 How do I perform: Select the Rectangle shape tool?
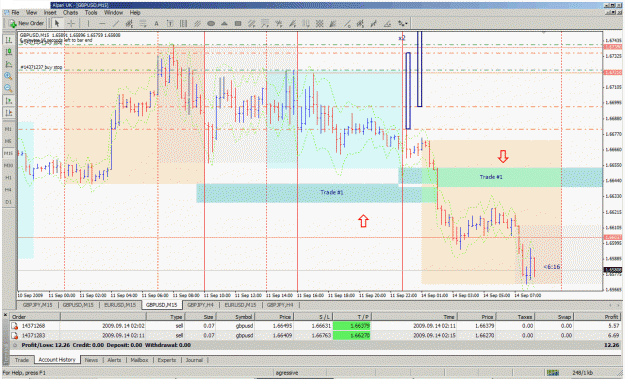click(x=238, y=24)
